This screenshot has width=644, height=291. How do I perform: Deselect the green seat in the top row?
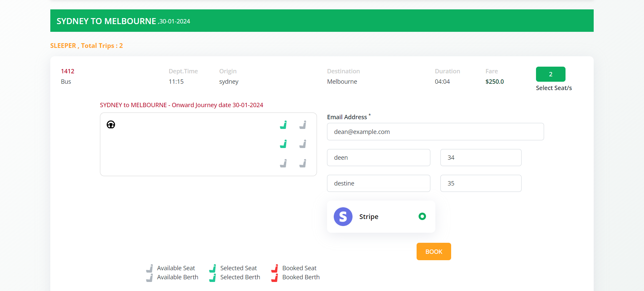tap(283, 125)
